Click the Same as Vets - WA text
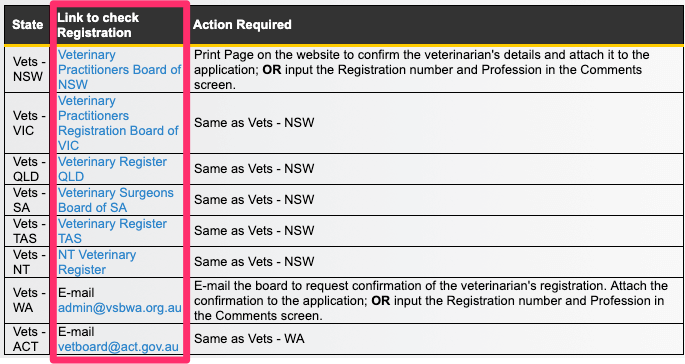 click(x=249, y=339)
